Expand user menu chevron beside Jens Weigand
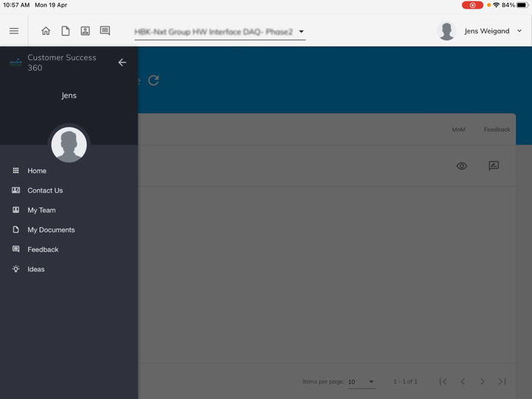Image resolution: width=532 pixels, height=399 pixels. coord(519,31)
